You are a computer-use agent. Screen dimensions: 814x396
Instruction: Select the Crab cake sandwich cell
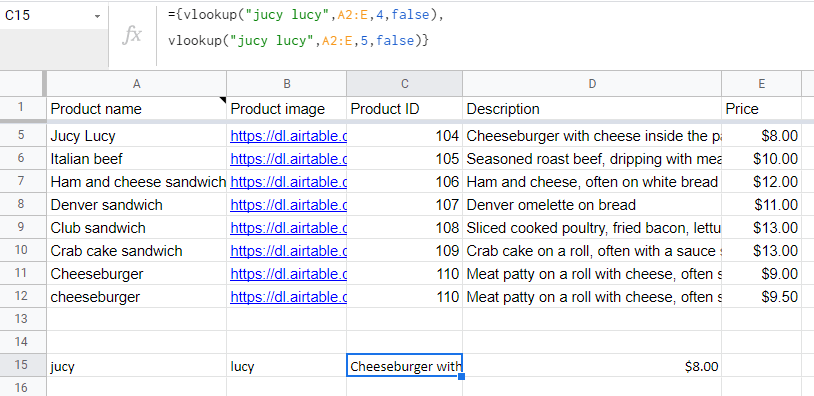click(137, 251)
